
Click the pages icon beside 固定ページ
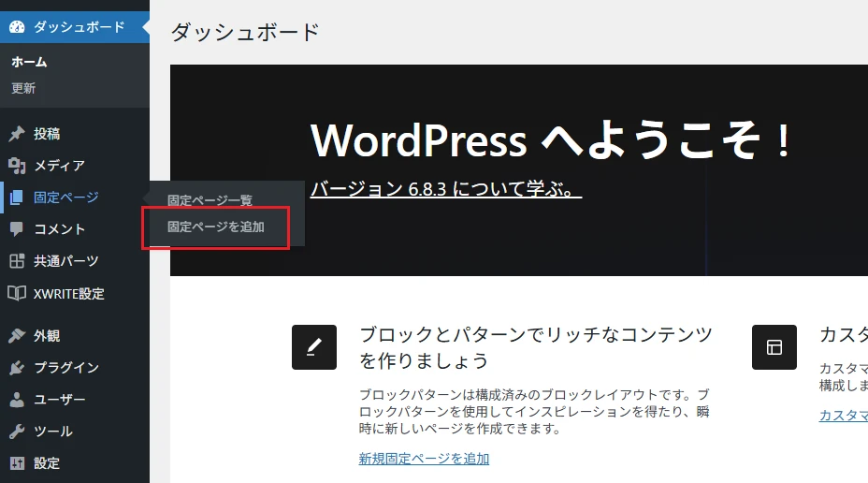[17, 198]
